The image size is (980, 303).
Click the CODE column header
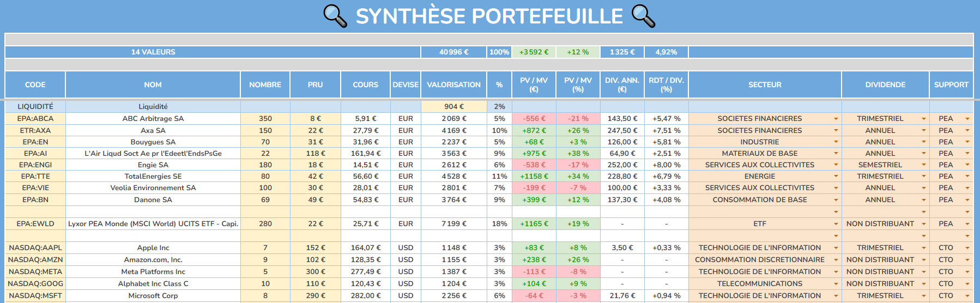(x=35, y=84)
